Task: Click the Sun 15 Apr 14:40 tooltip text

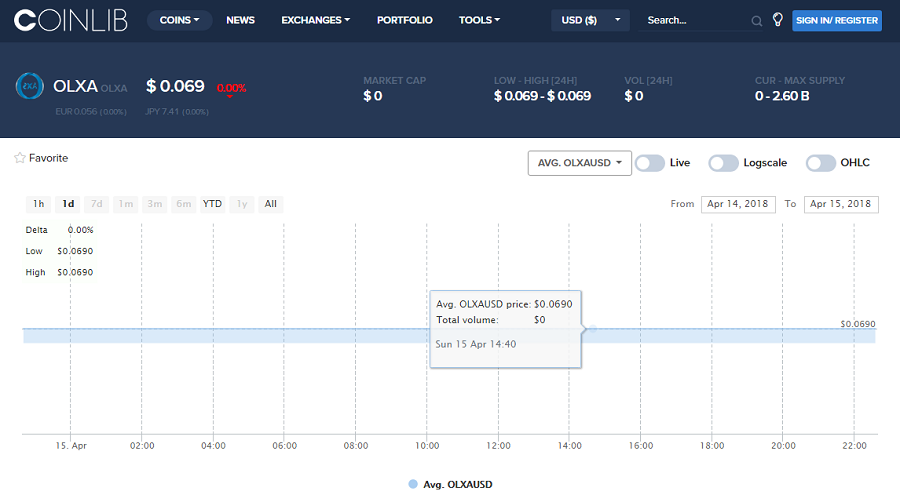Action: [476, 344]
